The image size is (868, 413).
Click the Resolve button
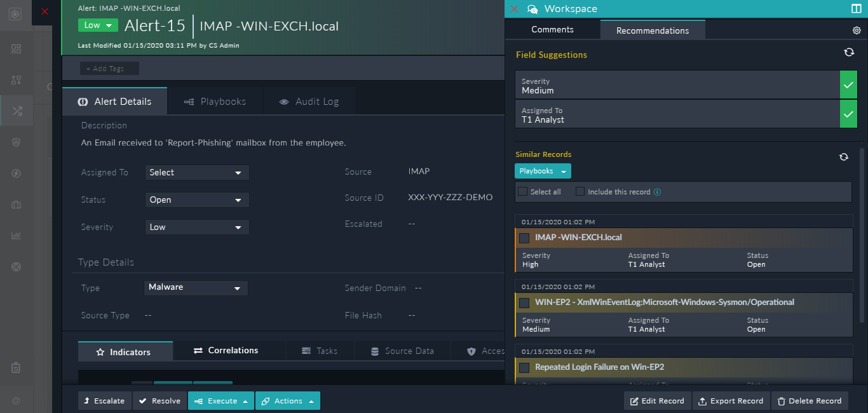click(159, 401)
